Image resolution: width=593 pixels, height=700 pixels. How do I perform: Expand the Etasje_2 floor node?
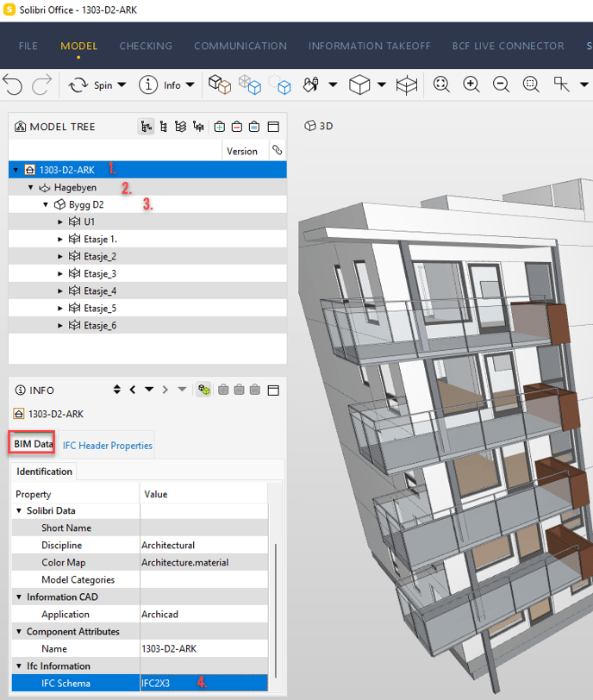[60, 257]
